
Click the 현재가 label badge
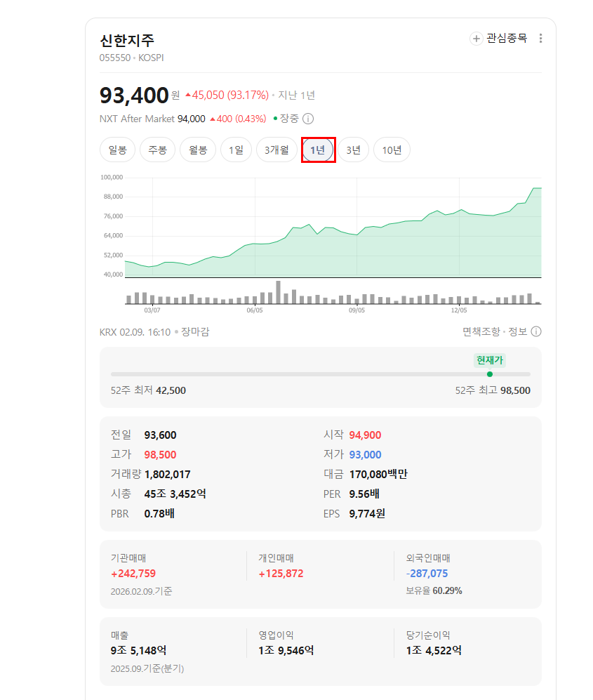point(489,360)
